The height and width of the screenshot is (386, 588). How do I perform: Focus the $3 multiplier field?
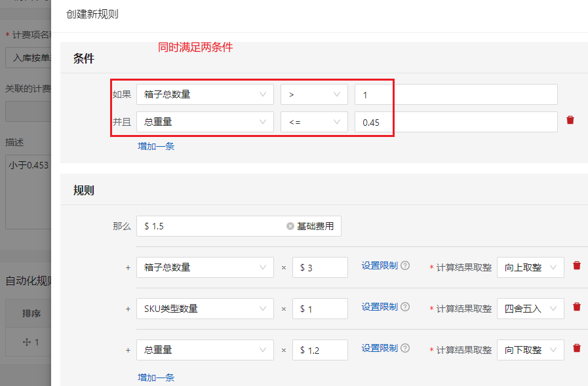click(321, 267)
